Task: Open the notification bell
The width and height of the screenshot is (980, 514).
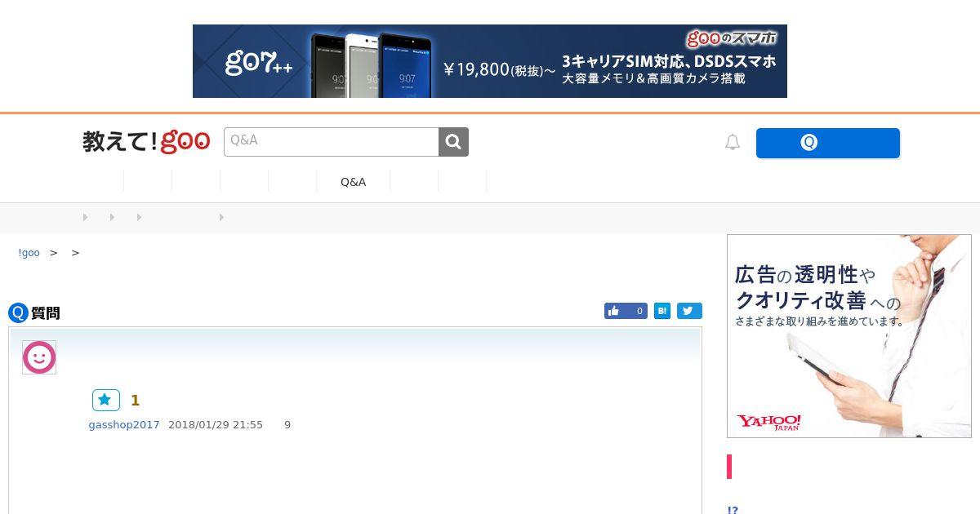Action: (x=733, y=143)
